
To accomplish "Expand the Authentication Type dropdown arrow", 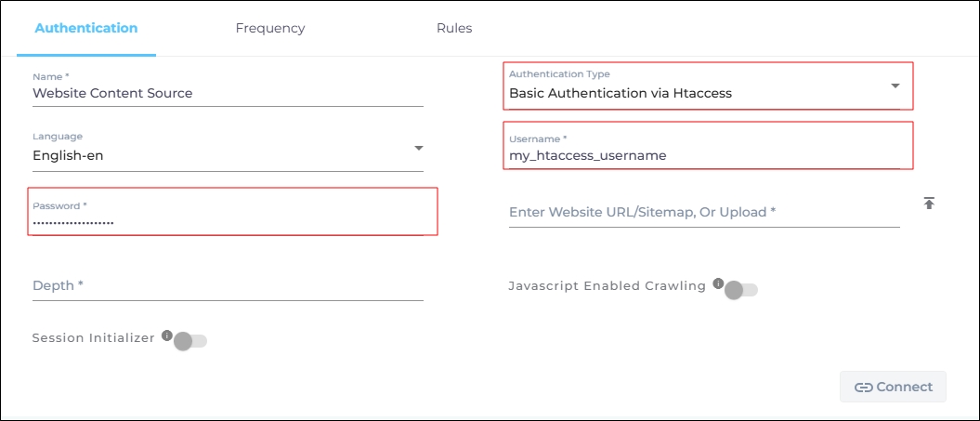I will pyautogui.click(x=895, y=86).
